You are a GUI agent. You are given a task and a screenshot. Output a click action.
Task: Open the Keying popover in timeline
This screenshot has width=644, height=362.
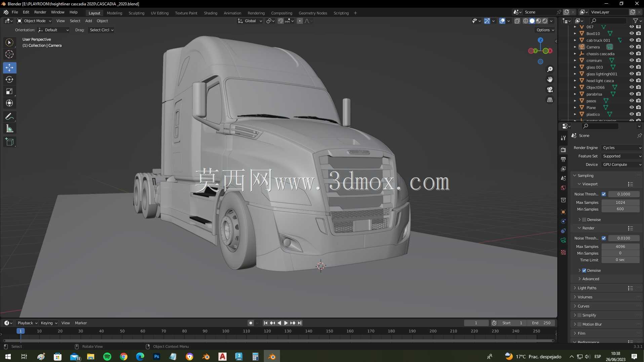49,323
